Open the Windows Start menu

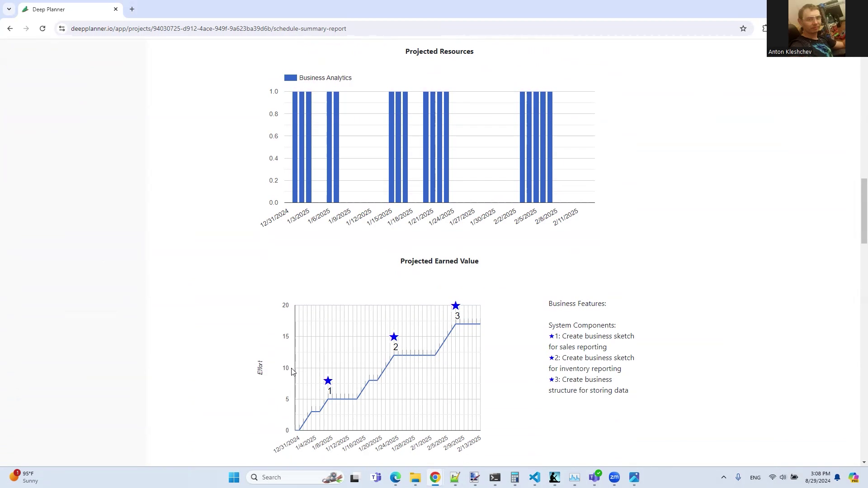point(234,478)
